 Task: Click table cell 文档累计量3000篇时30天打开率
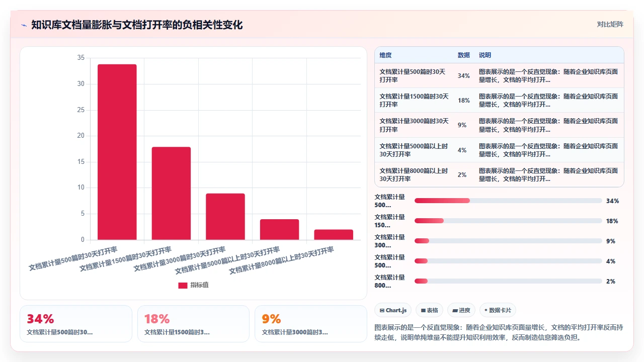pos(414,125)
